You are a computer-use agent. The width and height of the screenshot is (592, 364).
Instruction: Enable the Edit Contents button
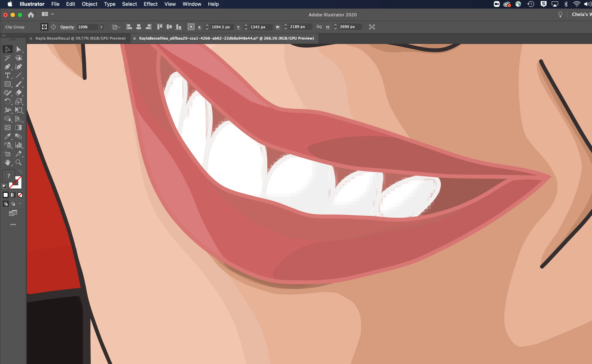click(53, 27)
